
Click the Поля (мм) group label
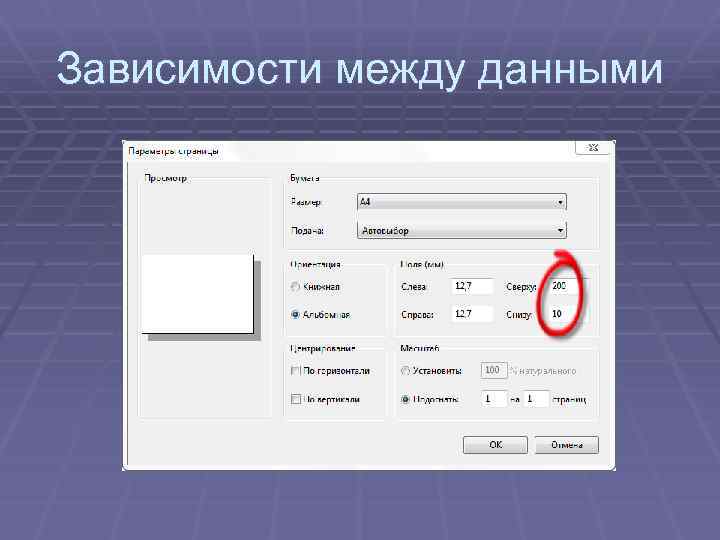point(422,264)
